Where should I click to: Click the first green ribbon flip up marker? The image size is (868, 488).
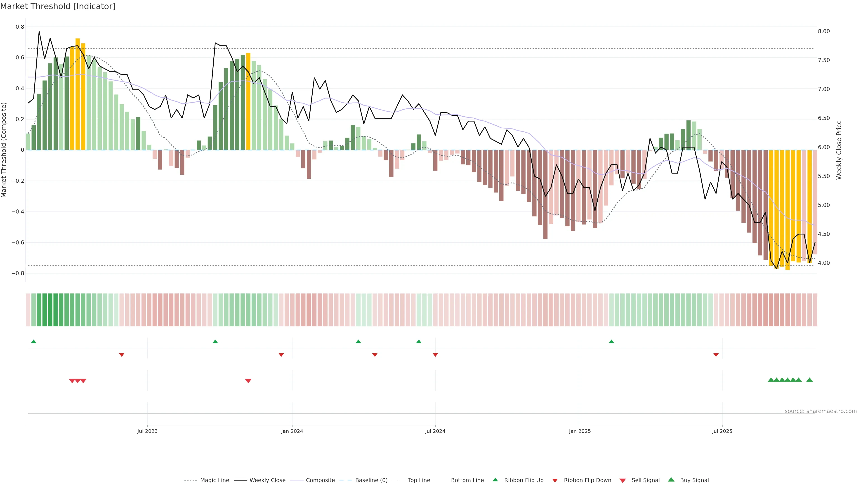click(x=33, y=342)
